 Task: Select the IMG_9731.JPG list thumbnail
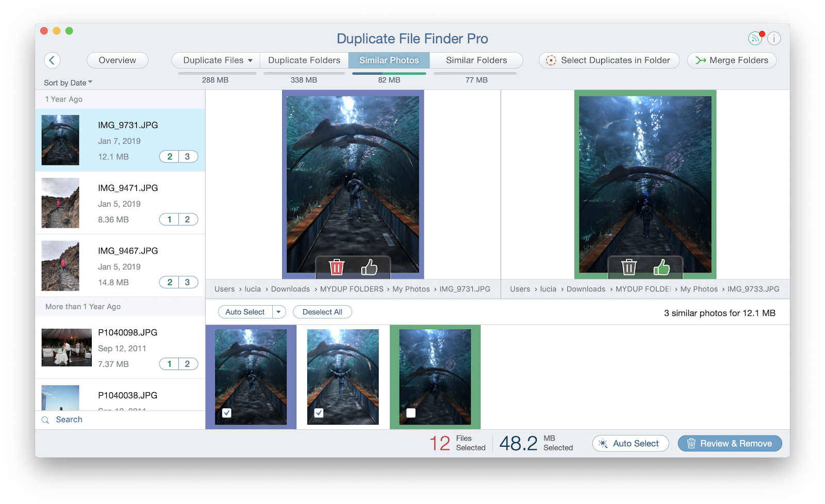click(x=60, y=140)
